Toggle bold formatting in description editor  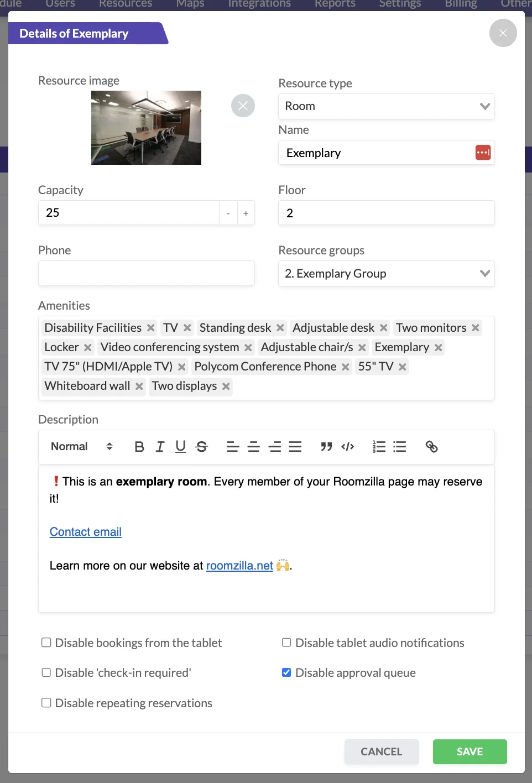139,447
